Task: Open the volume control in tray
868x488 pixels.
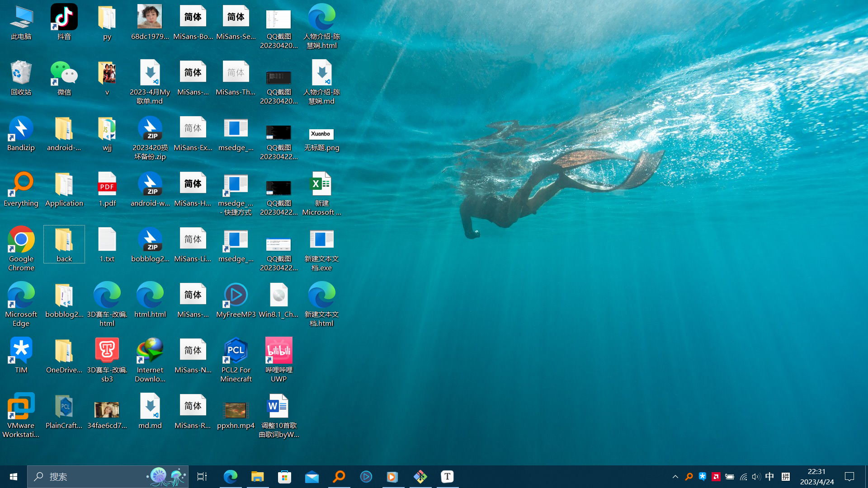Action: [756, 477]
